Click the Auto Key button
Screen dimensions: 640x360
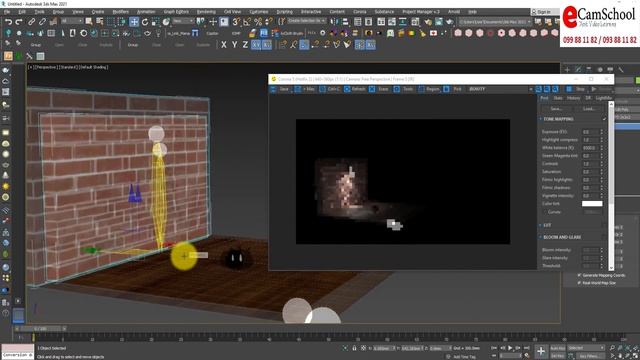[x=558, y=348]
